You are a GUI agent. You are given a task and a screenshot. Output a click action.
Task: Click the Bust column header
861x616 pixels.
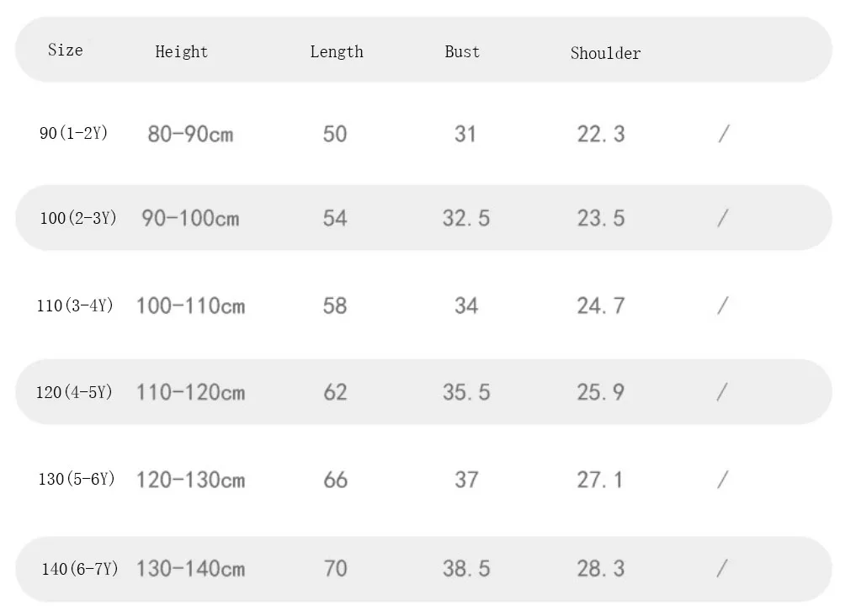[462, 51]
